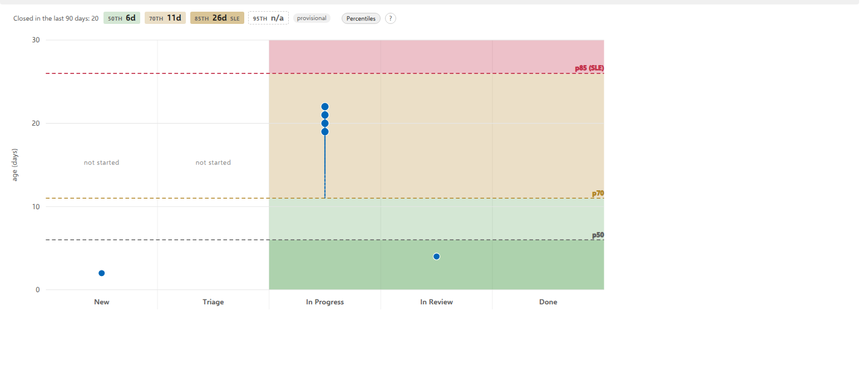Click the New column label

click(102, 302)
